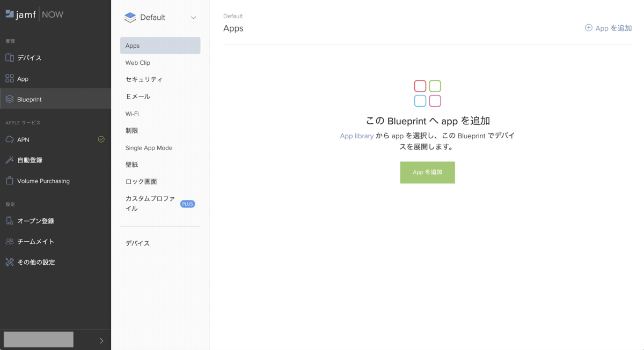Viewport: 644px width, 350px height.
Task: Select the セキュリティ tab
Action: coord(160,79)
